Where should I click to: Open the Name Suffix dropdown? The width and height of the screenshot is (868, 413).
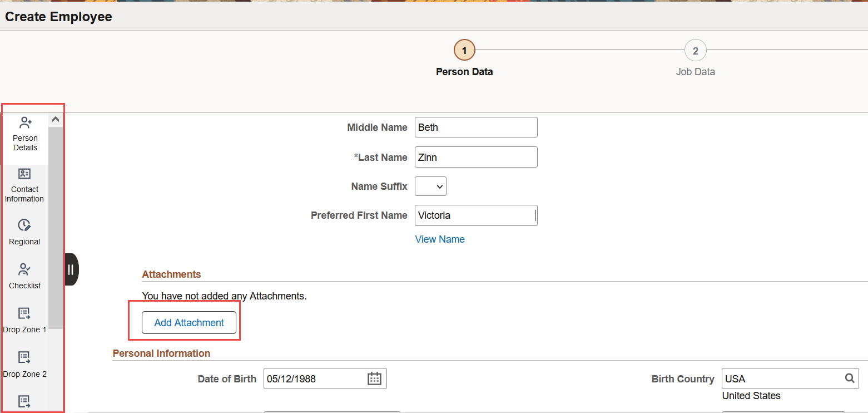[x=430, y=186]
